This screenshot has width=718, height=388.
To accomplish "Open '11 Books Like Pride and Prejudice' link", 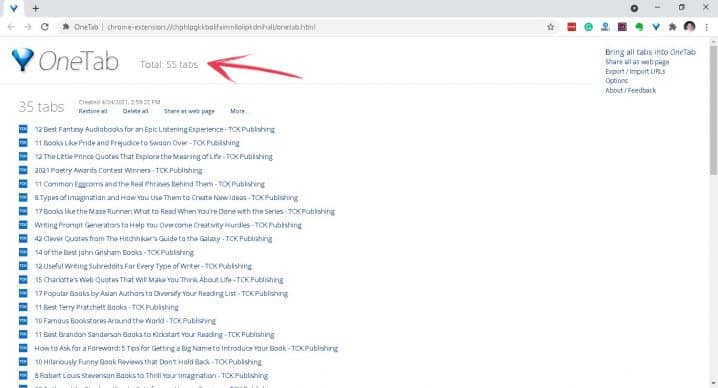I will click(137, 143).
